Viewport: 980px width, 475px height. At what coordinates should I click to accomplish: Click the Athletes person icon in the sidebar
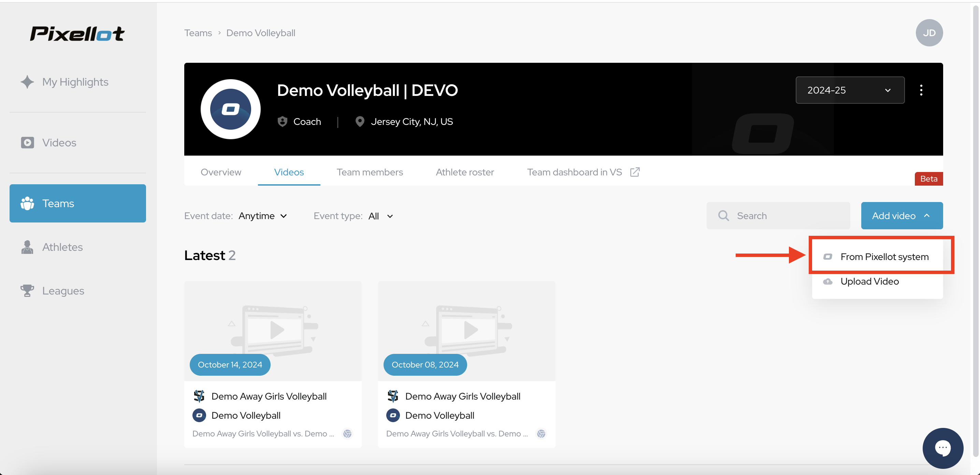(x=27, y=247)
